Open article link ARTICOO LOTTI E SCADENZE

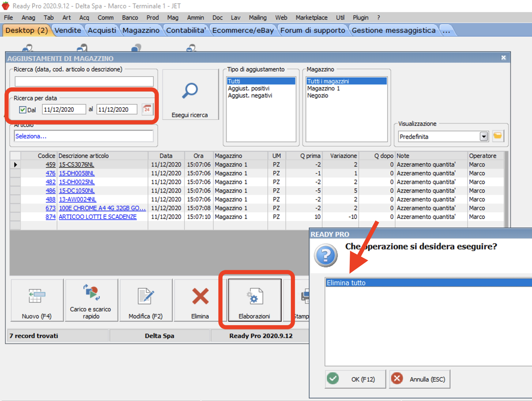97,217
